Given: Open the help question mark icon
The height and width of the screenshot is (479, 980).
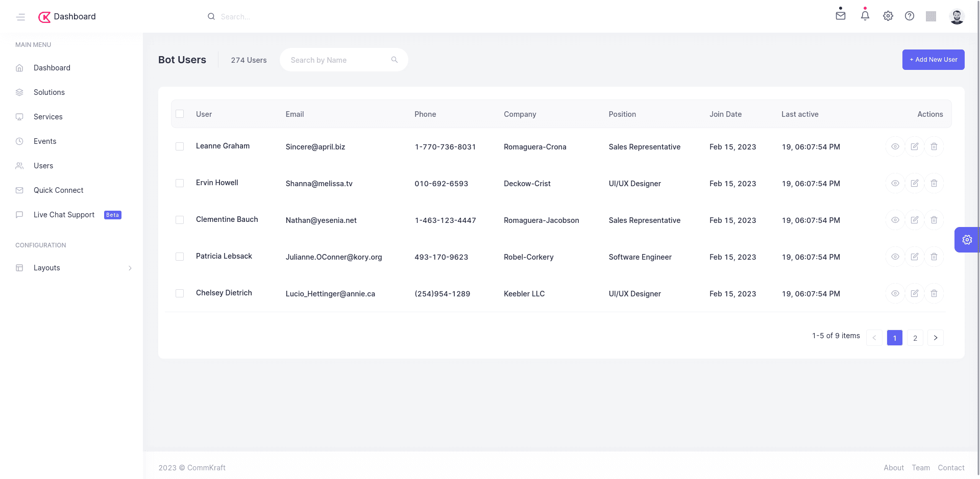Looking at the screenshot, I should point(909,16).
